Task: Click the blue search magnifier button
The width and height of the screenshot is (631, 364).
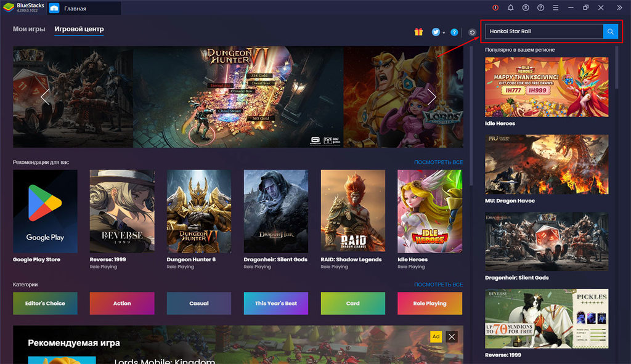Action: (x=611, y=31)
